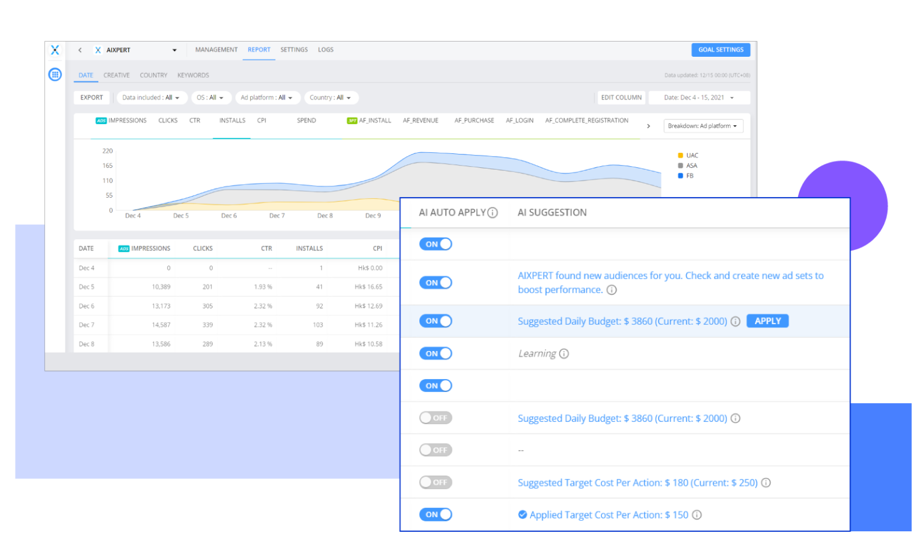This screenshot has width=924, height=560.
Task: Enable OFF toggle for Suggested Target Cost row
Action: pyautogui.click(x=436, y=482)
